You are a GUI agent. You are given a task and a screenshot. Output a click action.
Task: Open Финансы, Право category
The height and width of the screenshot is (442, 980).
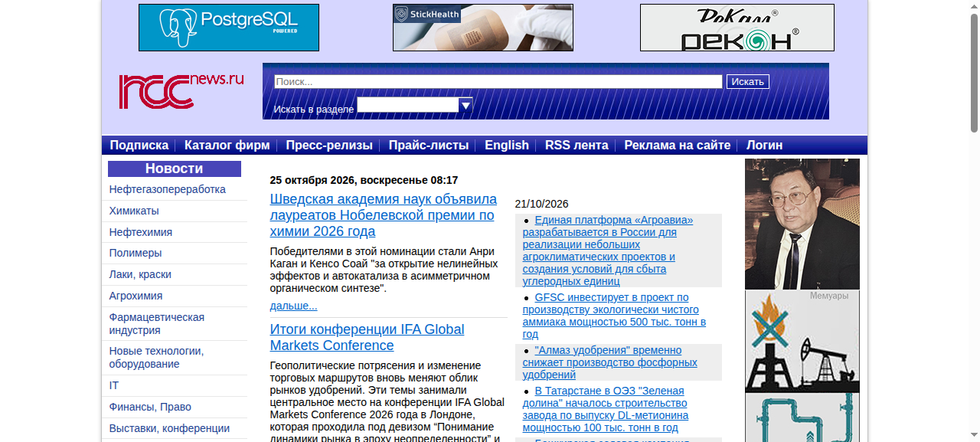click(150, 407)
